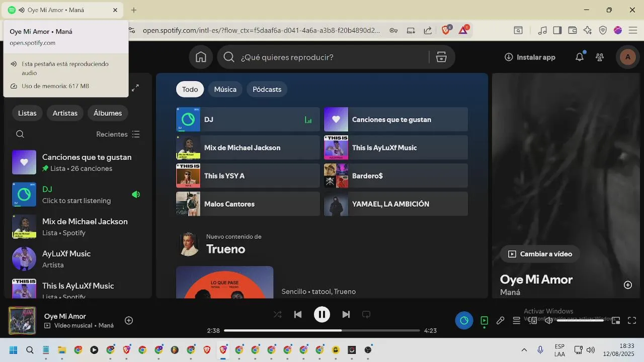Click the browser address bar URL
Screen dimensions: 644x362
[261, 30]
